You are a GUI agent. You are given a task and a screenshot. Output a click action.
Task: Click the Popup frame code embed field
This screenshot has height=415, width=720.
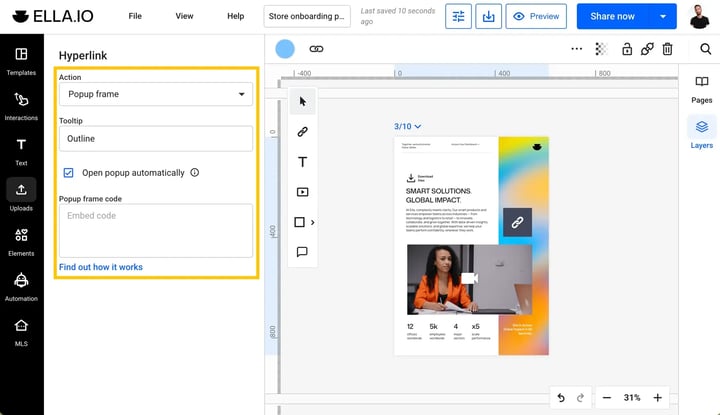[x=156, y=230]
